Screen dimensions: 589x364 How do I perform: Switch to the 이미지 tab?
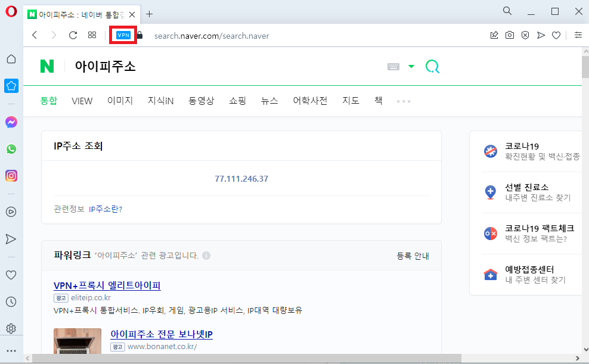coord(120,101)
